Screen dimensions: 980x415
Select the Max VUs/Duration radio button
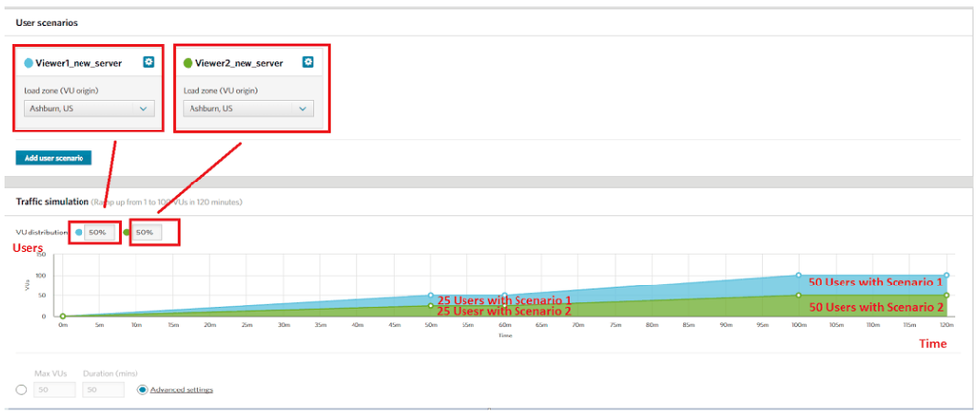(22, 389)
